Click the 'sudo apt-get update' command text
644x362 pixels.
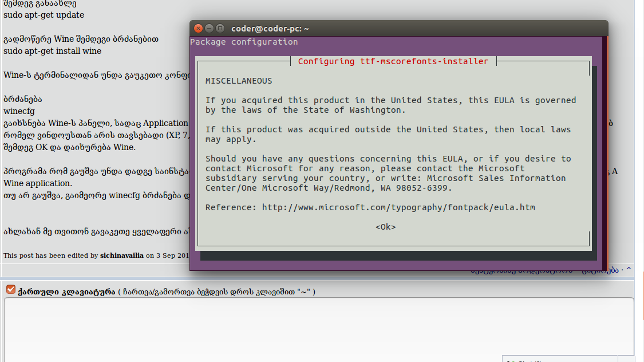44,15
